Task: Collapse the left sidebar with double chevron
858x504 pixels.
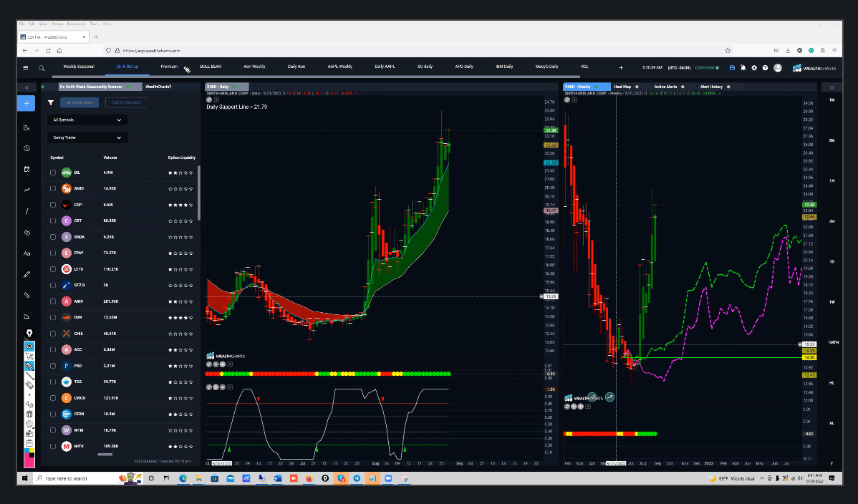Action: point(26,87)
